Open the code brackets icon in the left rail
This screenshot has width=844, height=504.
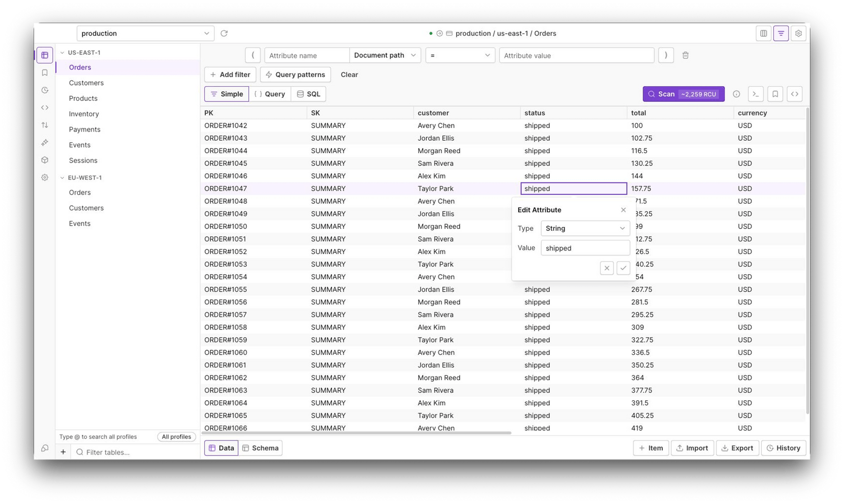point(44,107)
